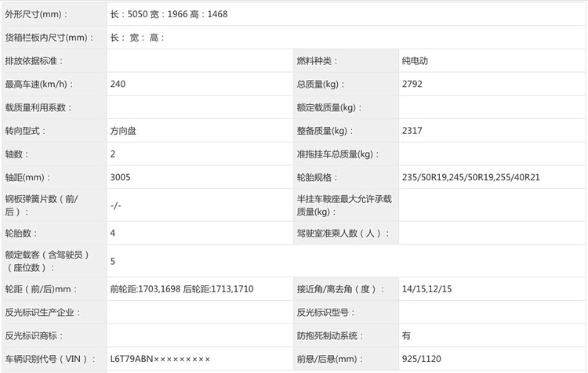Select the 防抱死制动系统 value 有
Screen dimensions: 588x373
point(407,335)
